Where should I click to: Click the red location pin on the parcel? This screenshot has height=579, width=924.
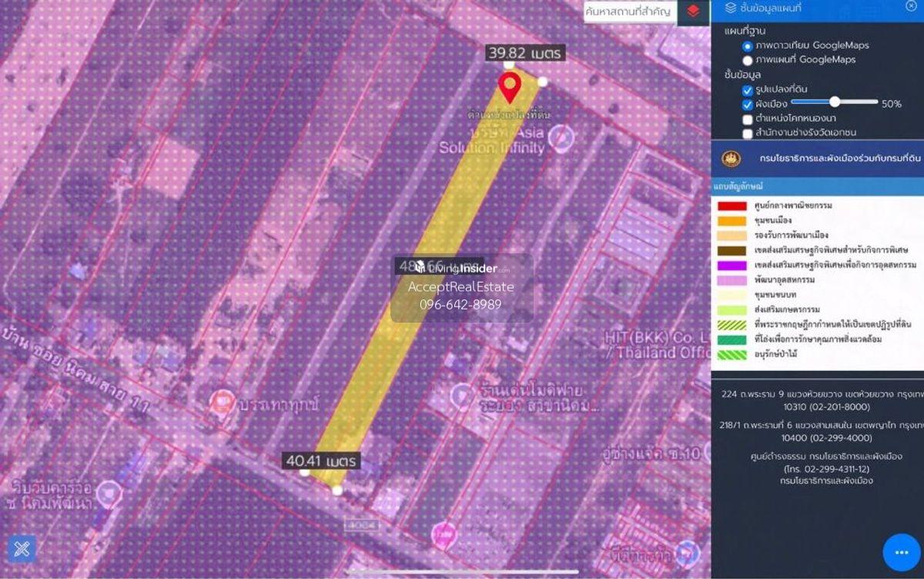point(508,87)
